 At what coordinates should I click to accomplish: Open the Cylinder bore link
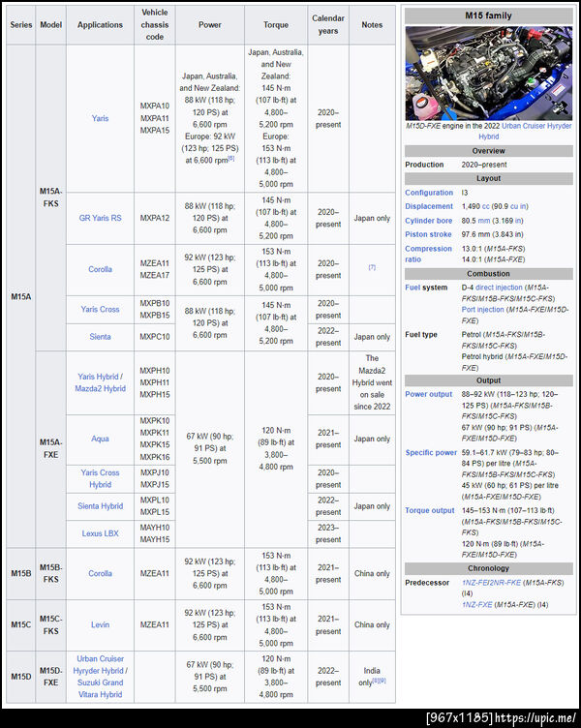coord(428,221)
